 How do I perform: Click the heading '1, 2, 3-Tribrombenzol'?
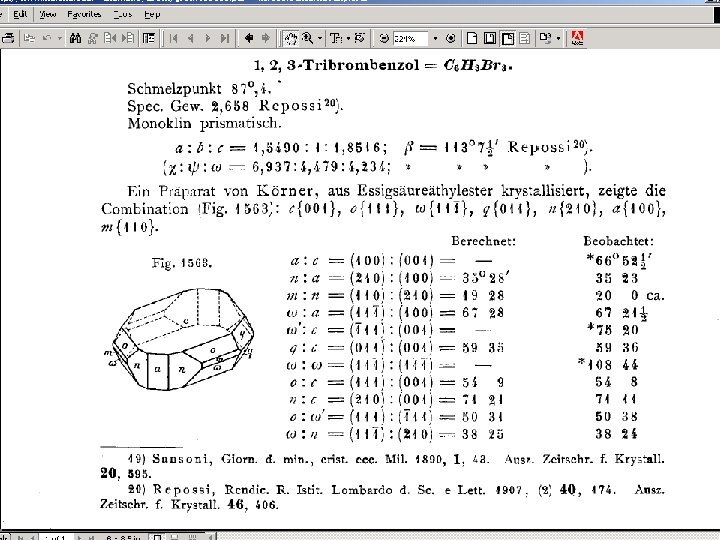tap(336, 65)
